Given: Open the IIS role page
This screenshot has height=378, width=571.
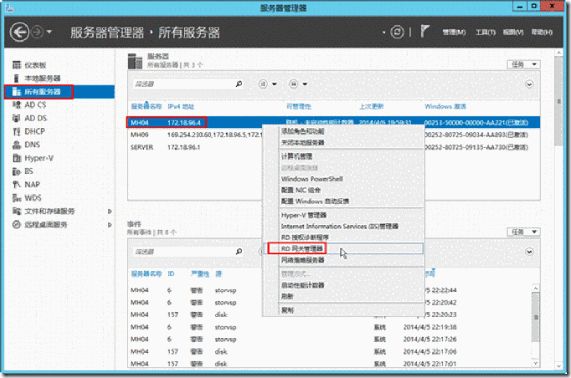Looking at the screenshot, I should pos(28,171).
